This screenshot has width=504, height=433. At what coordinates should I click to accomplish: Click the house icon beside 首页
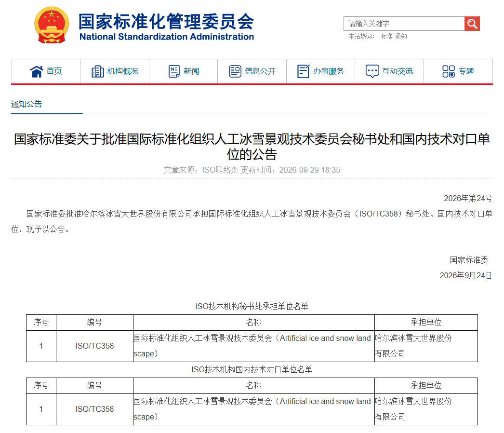tap(37, 71)
